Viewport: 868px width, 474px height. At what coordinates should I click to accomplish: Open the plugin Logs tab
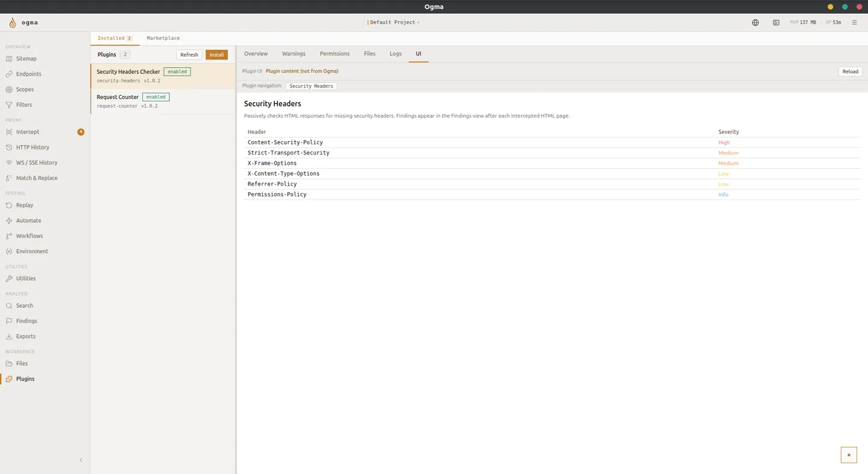(x=395, y=54)
